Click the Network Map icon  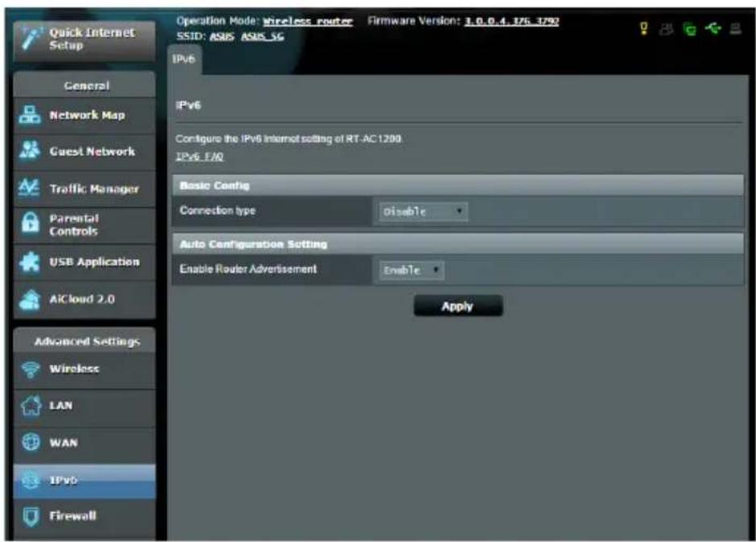(x=30, y=115)
